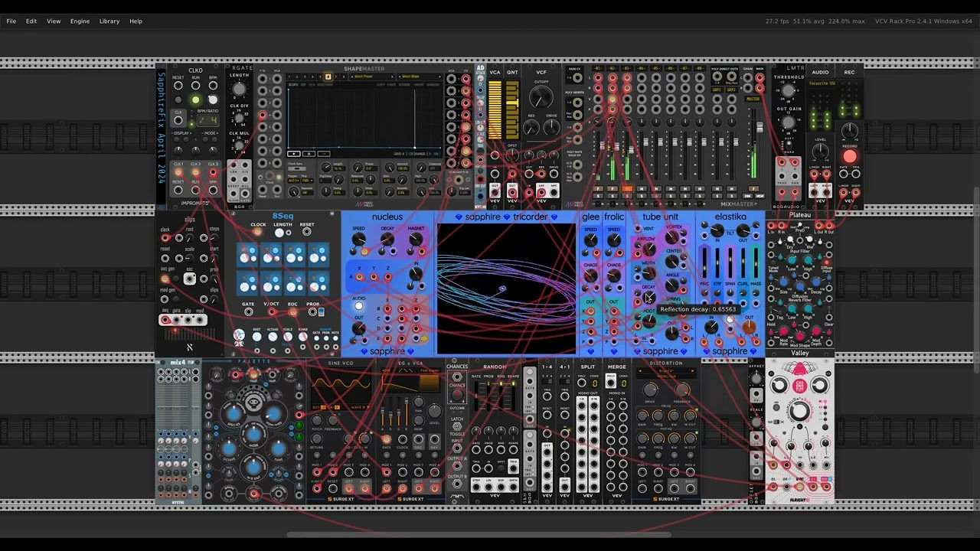Select highlighted channel 6 in ShapeMaster
This screenshot has height=551, width=980.
click(x=328, y=77)
